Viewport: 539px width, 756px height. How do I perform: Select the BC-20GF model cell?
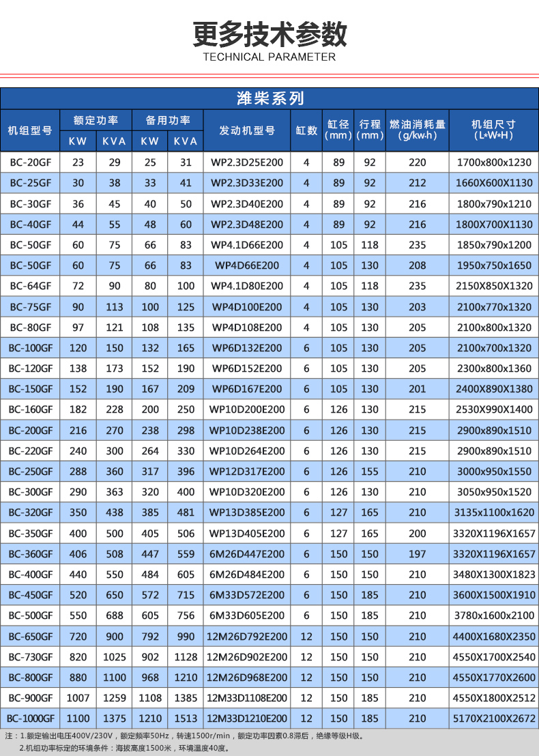[30, 162]
